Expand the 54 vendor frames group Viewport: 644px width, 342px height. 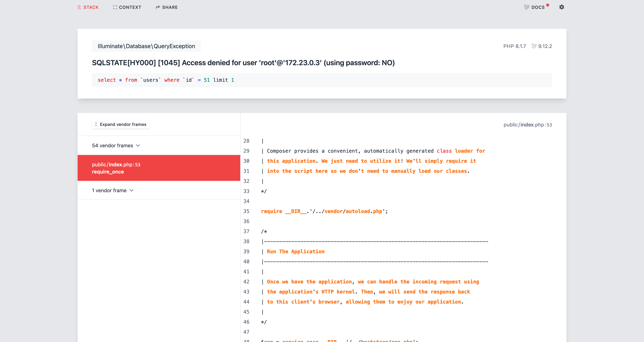coord(112,145)
